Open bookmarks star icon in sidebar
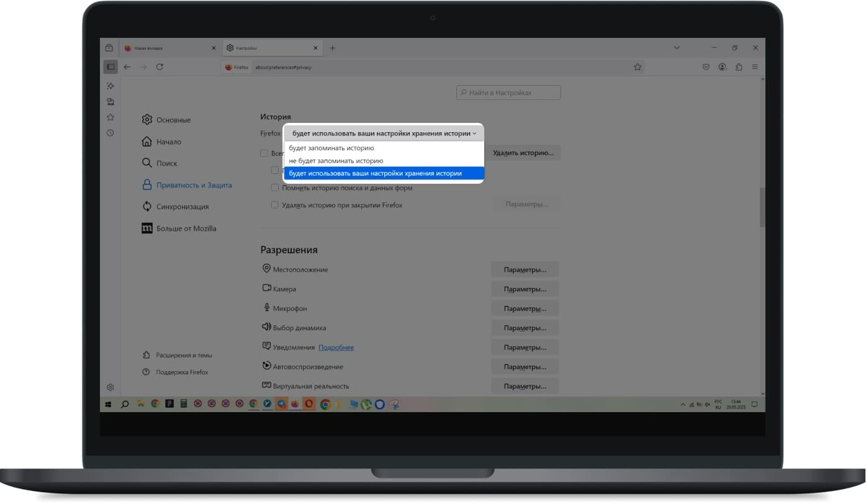Viewport: 866px width, 504px height. (x=110, y=117)
